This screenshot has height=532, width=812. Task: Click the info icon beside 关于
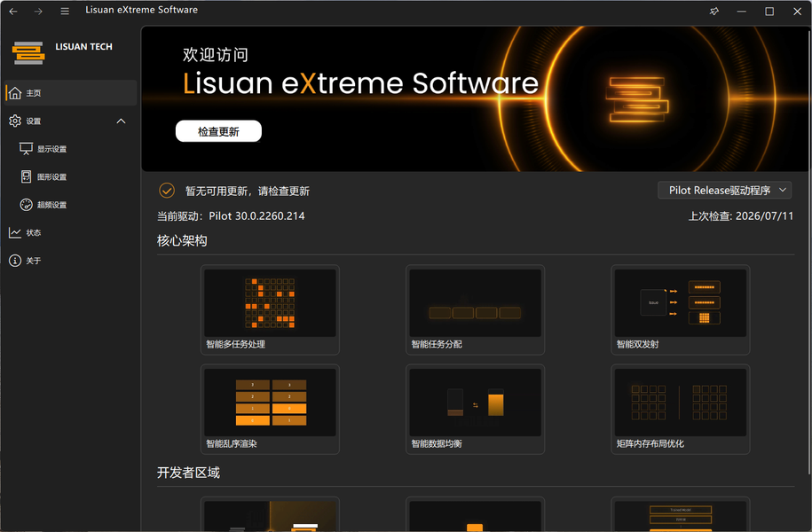click(15, 261)
